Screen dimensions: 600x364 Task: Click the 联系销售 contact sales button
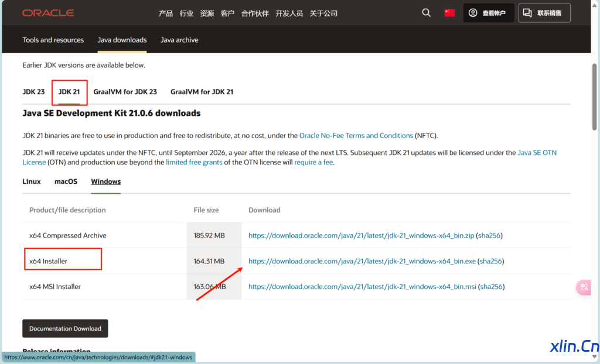pyautogui.click(x=544, y=13)
